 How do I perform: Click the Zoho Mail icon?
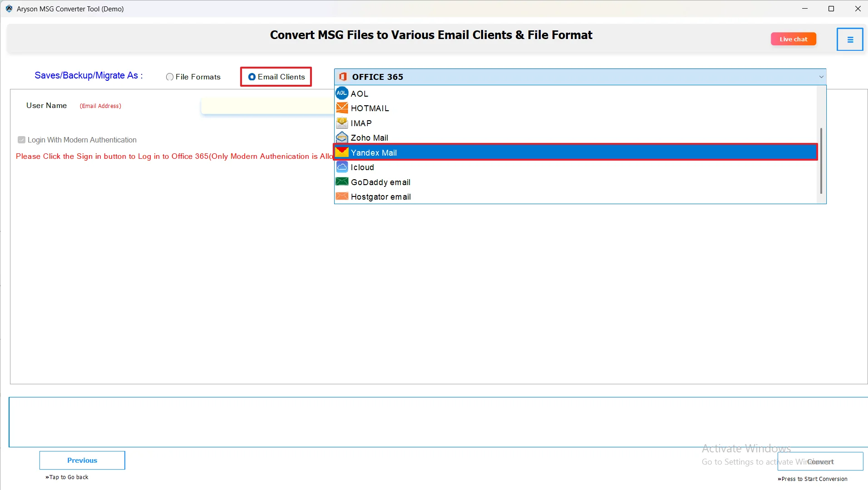pos(342,137)
